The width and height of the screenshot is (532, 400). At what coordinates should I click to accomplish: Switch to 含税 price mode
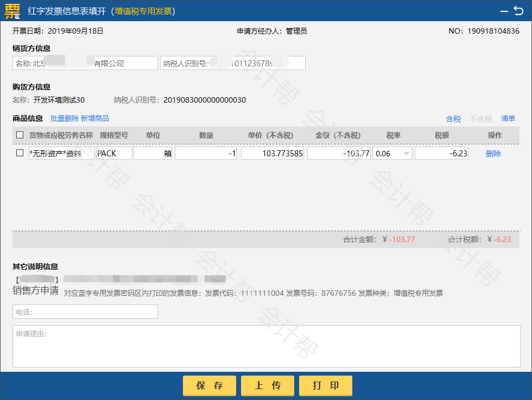453,119
